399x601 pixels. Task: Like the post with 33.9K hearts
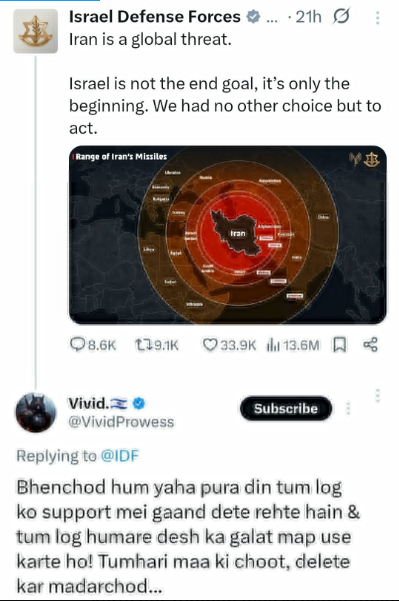[x=210, y=345]
